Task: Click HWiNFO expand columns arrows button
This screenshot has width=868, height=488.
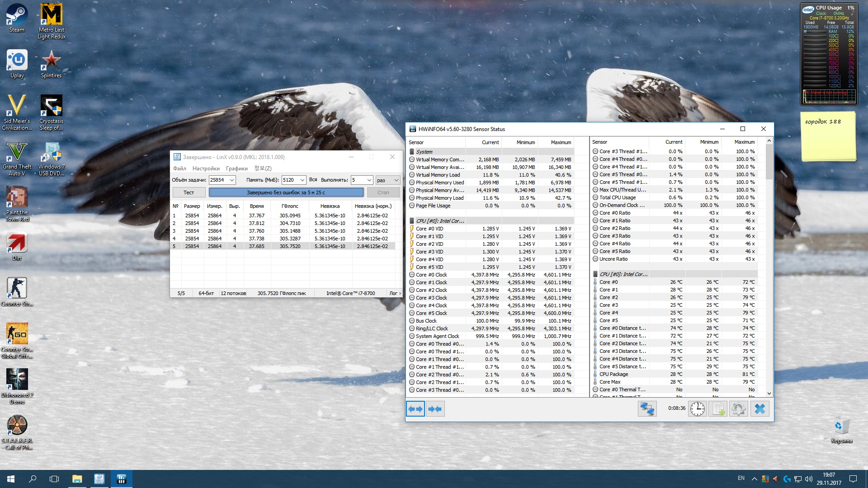Action: tap(415, 409)
